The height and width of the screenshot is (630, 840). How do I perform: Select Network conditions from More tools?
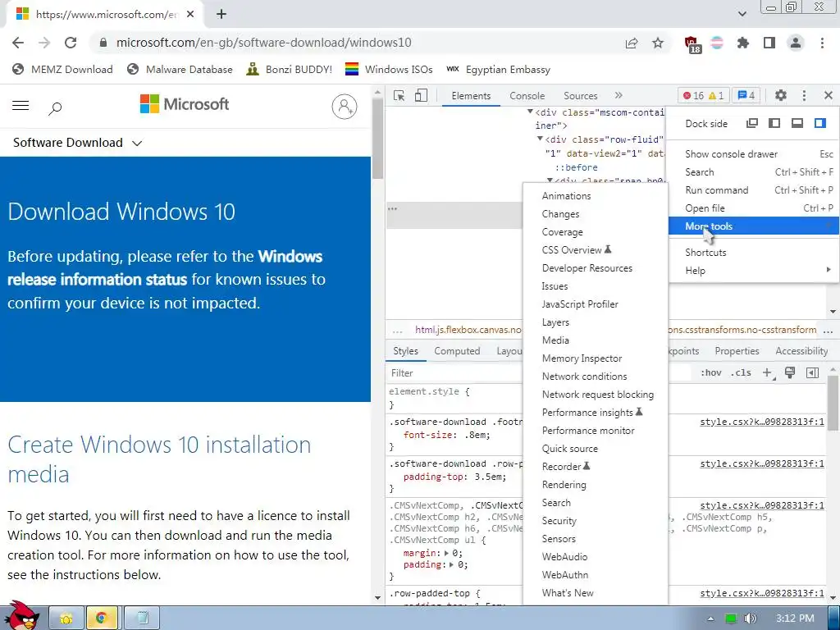pos(596,376)
